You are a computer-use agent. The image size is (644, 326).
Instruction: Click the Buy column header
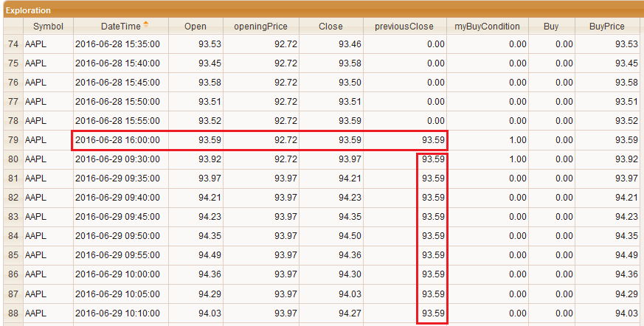click(551, 27)
